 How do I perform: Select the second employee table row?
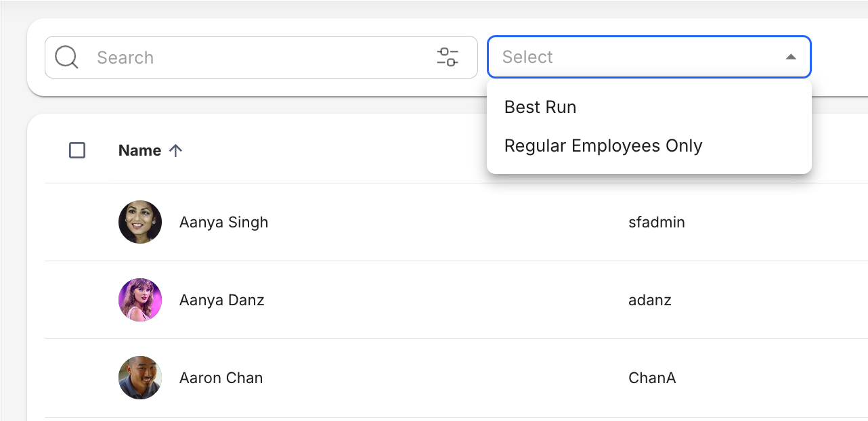pos(406,300)
